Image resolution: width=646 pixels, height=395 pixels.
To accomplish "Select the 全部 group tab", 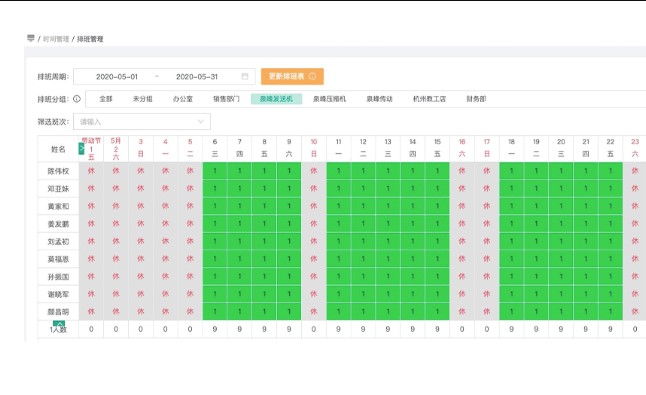I will [x=106, y=99].
